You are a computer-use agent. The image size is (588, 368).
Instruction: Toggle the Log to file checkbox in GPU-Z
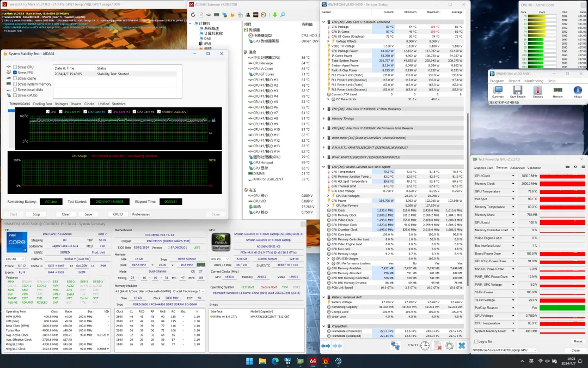point(476,341)
